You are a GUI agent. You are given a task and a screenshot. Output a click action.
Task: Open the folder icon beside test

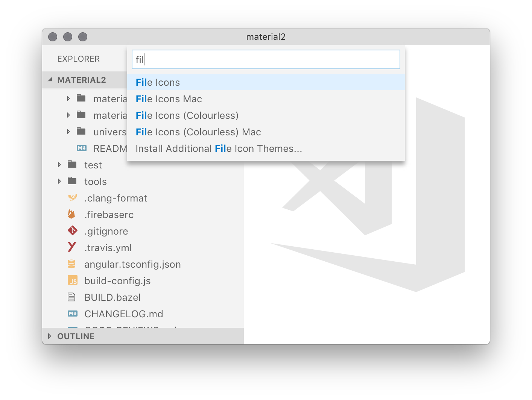(71, 164)
